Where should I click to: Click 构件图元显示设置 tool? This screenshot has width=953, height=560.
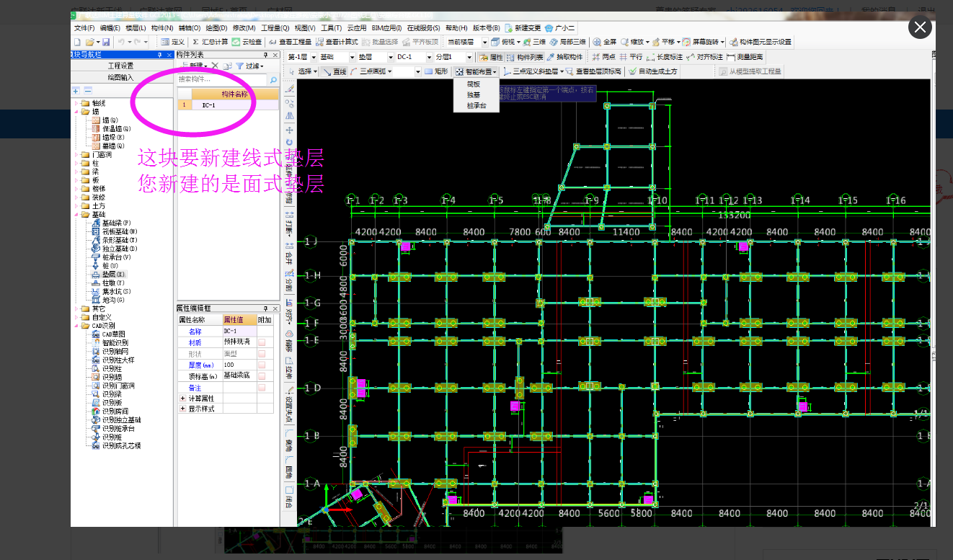(x=760, y=42)
